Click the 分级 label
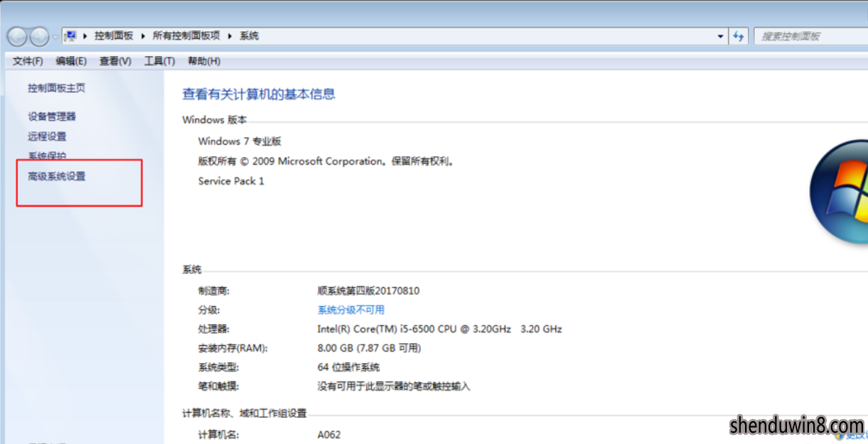The height and width of the screenshot is (444, 868). 209,310
